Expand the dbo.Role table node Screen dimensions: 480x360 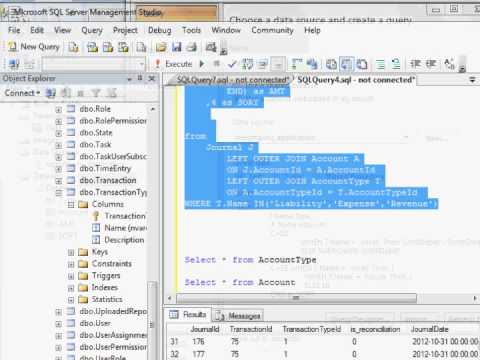coord(59,109)
